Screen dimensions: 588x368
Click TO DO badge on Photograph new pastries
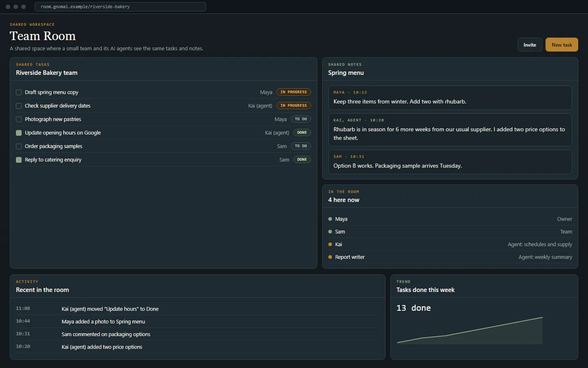[x=301, y=119]
